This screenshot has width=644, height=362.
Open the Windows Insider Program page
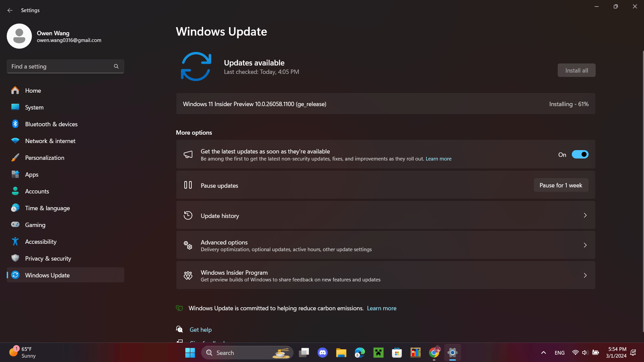tap(385, 275)
